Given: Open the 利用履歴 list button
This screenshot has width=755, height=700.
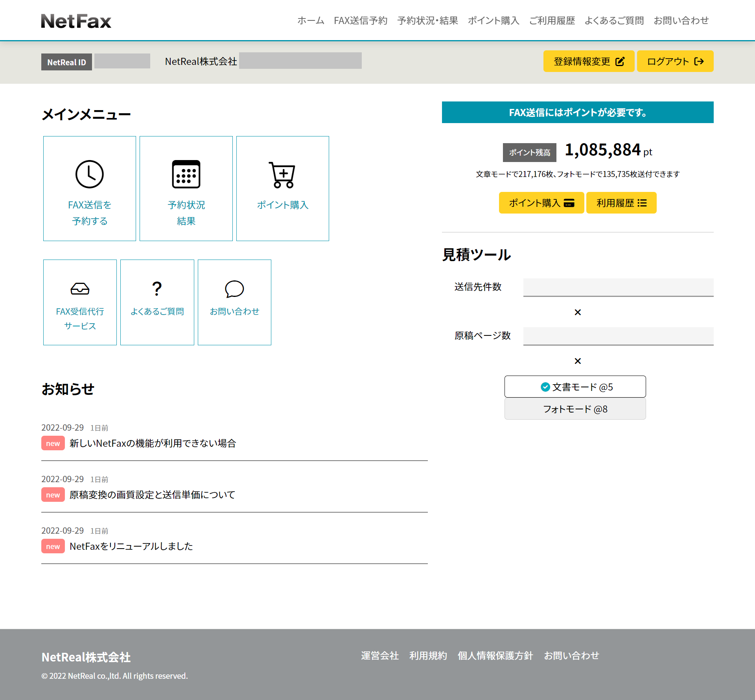Looking at the screenshot, I should coord(621,203).
